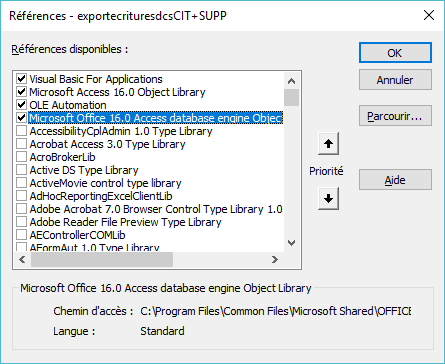Enable AcroBrokerLib reference

tap(22, 157)
